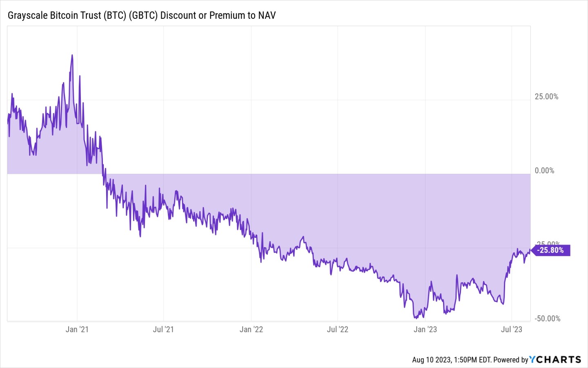Click the 0.00% y-axis label

tap(544, 171)
